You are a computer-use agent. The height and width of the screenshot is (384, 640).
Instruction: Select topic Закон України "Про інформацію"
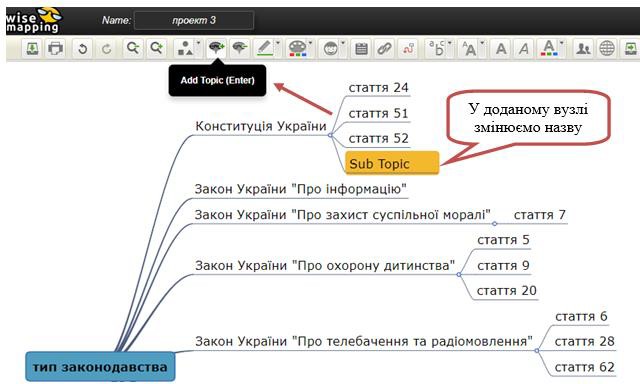300,189
